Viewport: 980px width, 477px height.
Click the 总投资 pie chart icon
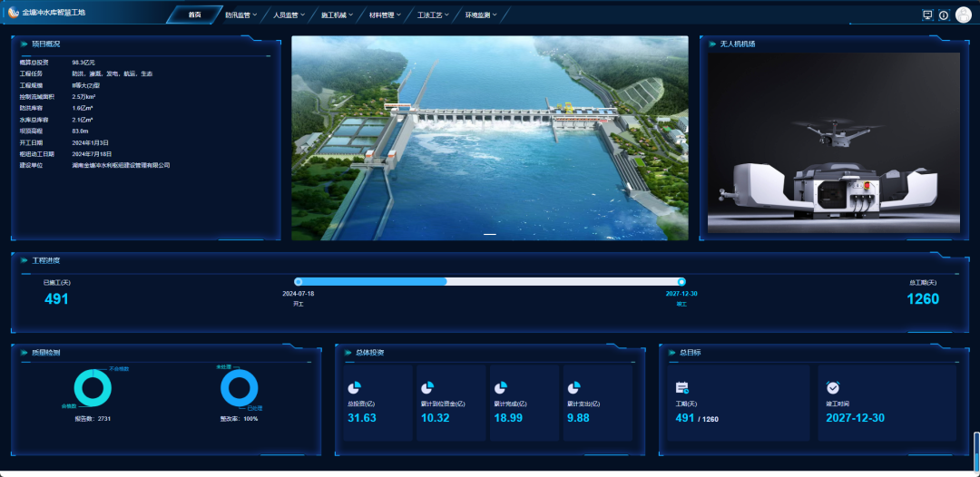(355, 387)
